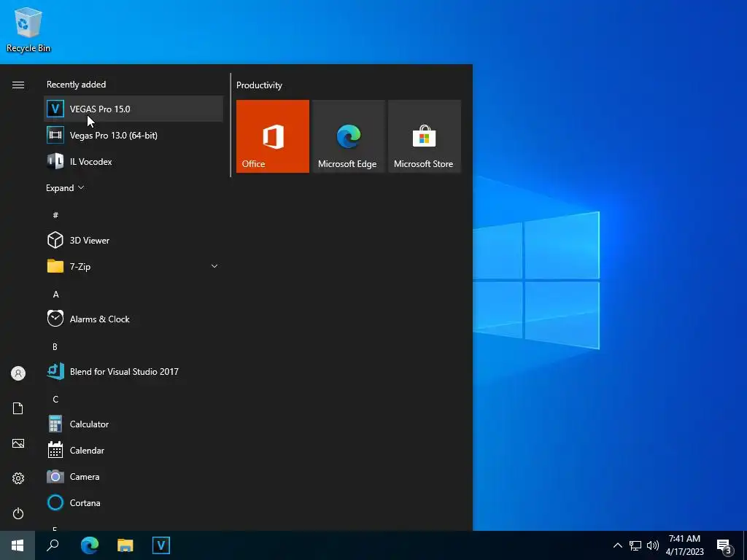Open 3D Viewer app
Screen dimensions: 747x560
pos(133,240)
